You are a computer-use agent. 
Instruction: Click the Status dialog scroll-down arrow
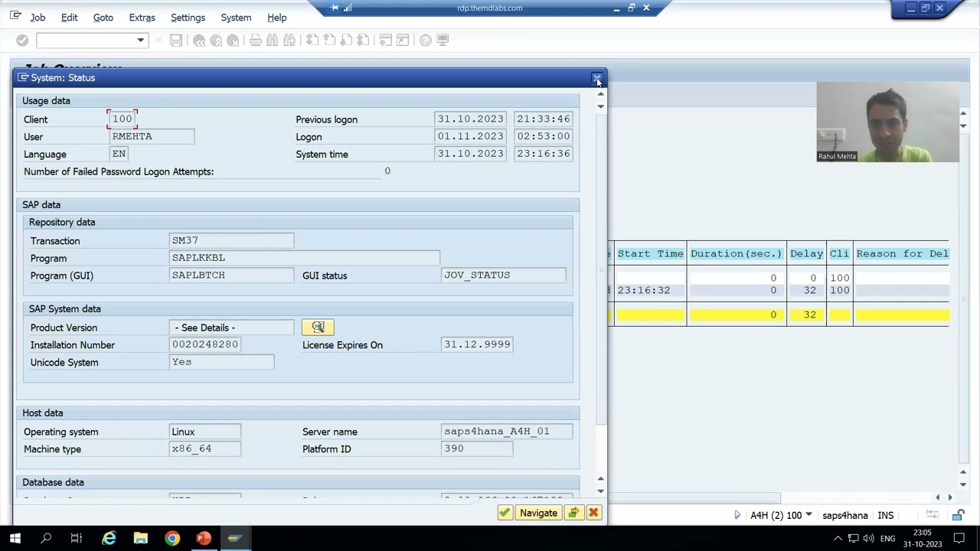click(601, 491)
